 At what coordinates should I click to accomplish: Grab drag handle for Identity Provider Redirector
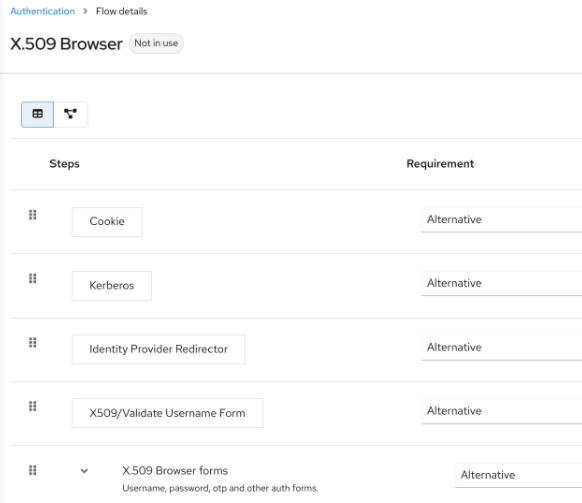click(x=33, y=342)
